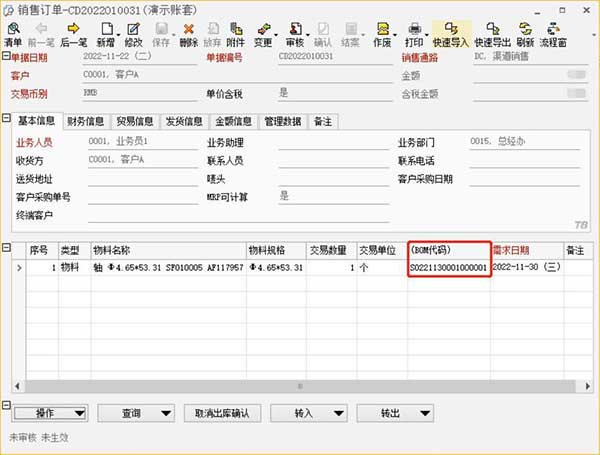Toggle the 金额 visibility switch
This screenshot has height=455, width=600.
pyautogui.click(x=577, y=75)
